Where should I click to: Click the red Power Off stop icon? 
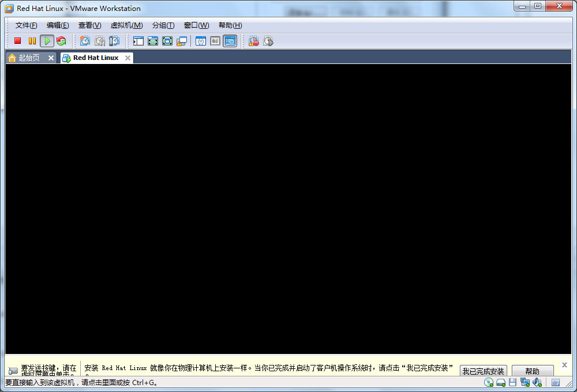tap(17, 41)
